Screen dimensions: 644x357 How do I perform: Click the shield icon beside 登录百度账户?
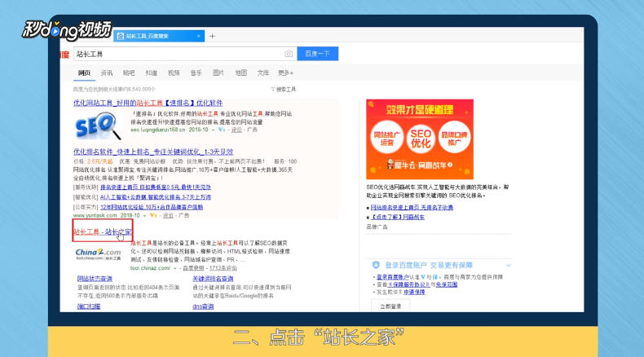click(375, 265)
